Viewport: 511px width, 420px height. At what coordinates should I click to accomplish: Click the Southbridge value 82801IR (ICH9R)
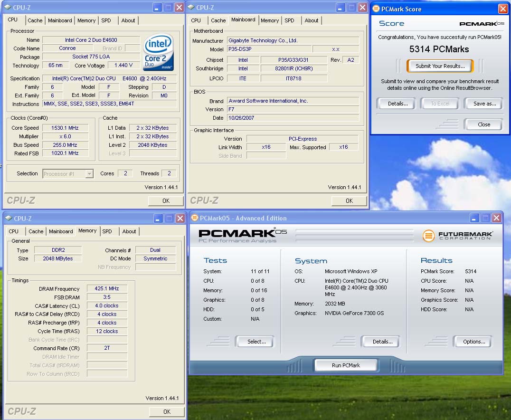(x=293, y=68)
